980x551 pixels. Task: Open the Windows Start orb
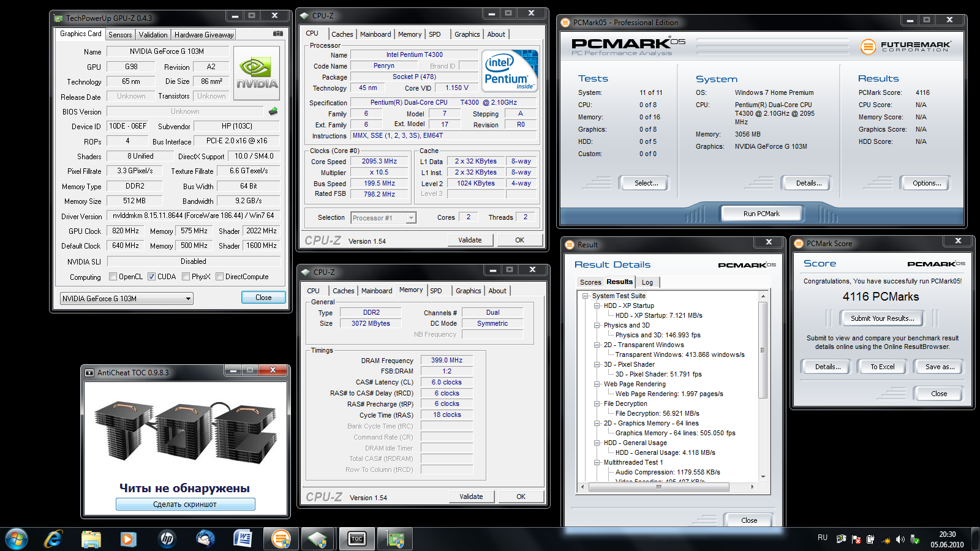[17, 539]
